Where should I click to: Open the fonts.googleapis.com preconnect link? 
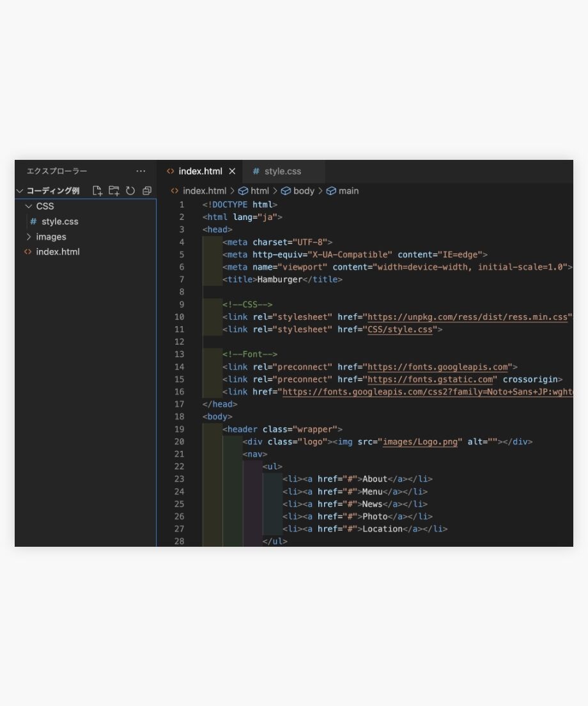[437, 367]
